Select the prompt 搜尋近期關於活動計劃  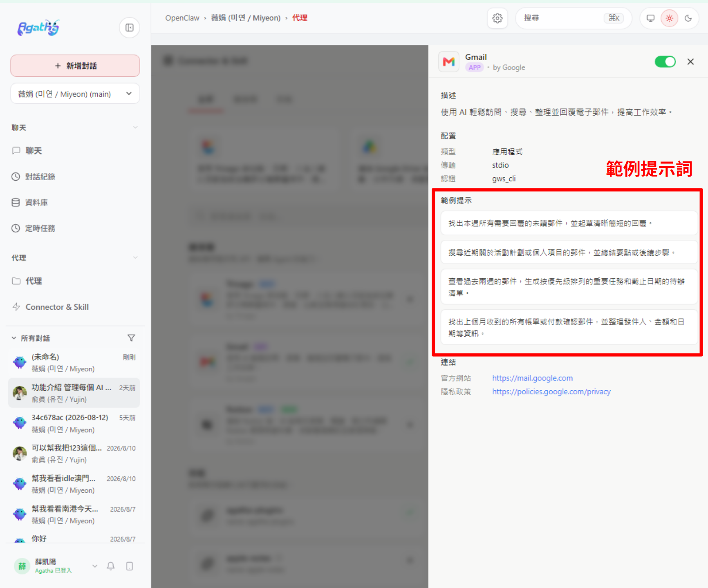pyautogui.click(x=569, y=253)
